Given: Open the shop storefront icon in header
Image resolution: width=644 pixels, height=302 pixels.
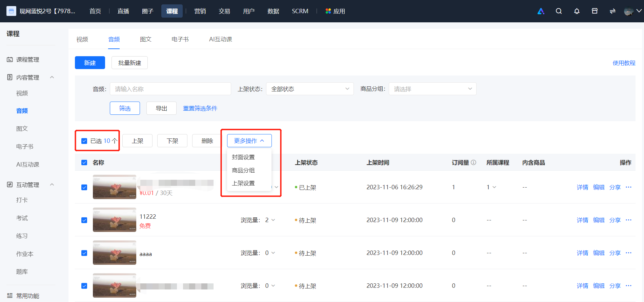Looking at the screenshot, I should tap(595, 11).
